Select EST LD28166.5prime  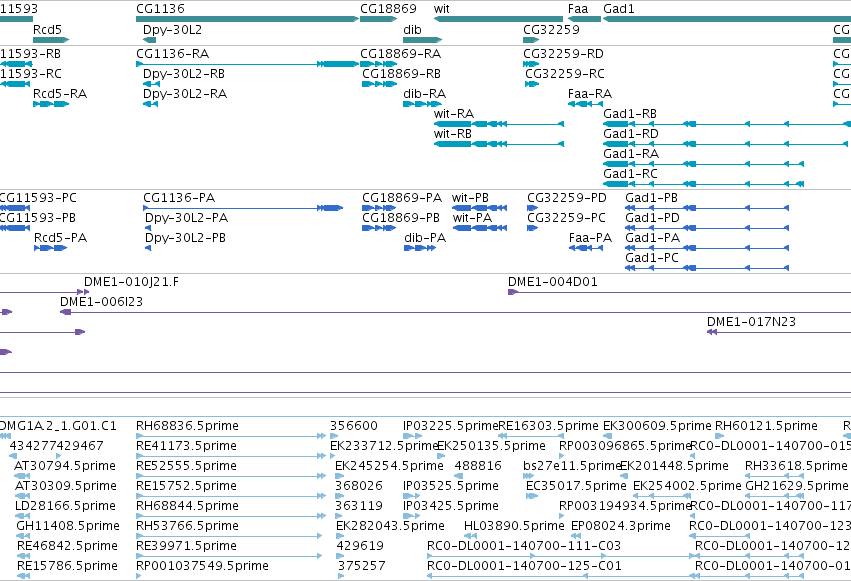tap(65, 506)
